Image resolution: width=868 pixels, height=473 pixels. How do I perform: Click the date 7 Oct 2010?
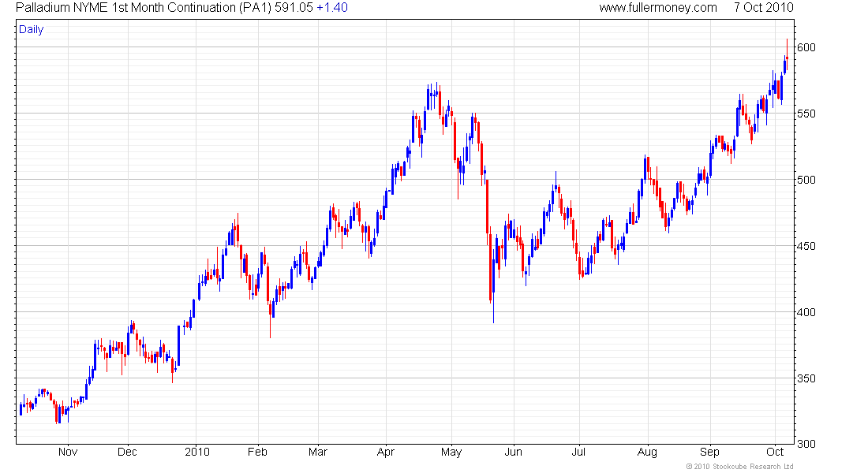point(764,8)
